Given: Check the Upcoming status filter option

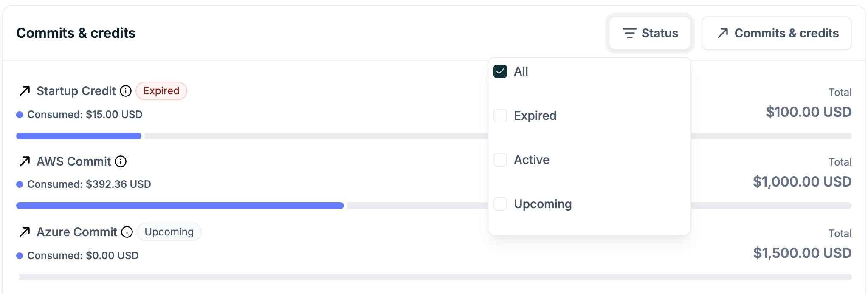Looking at the screenshot, I should click(x=500, y=204).
